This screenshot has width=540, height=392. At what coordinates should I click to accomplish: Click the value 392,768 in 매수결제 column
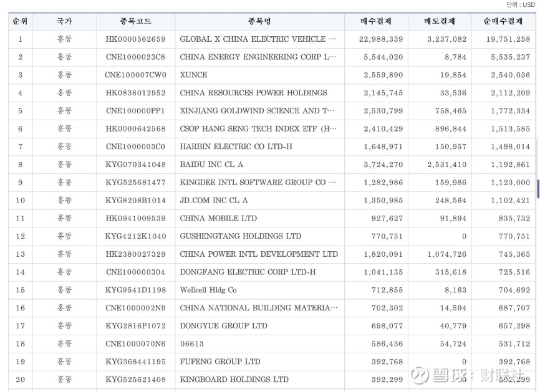pyautogui.click(x=387, y=361)
